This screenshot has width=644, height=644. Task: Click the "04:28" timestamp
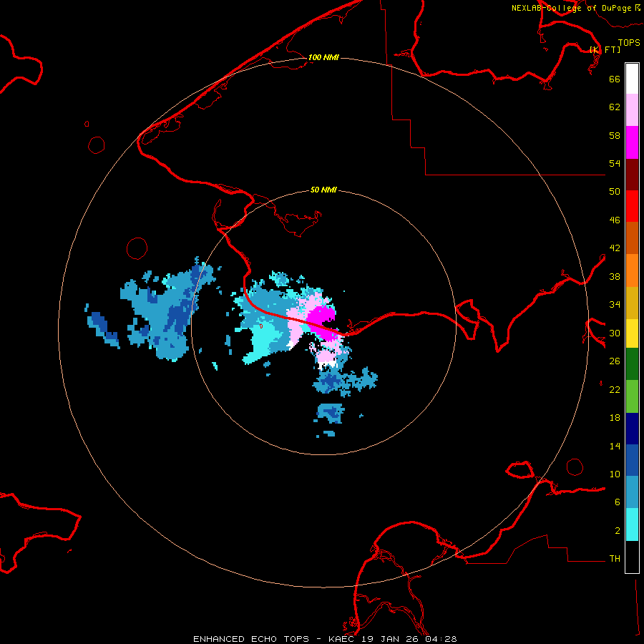(x=441, y=639)
